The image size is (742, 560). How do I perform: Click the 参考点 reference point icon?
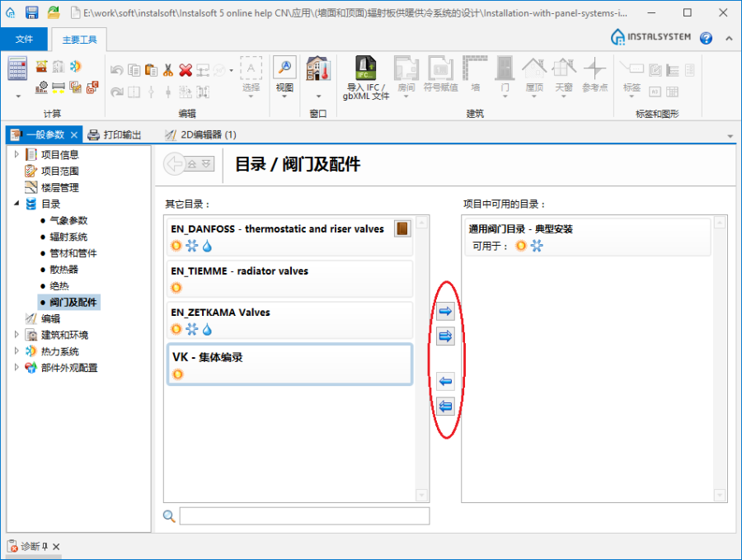(594, 74)
